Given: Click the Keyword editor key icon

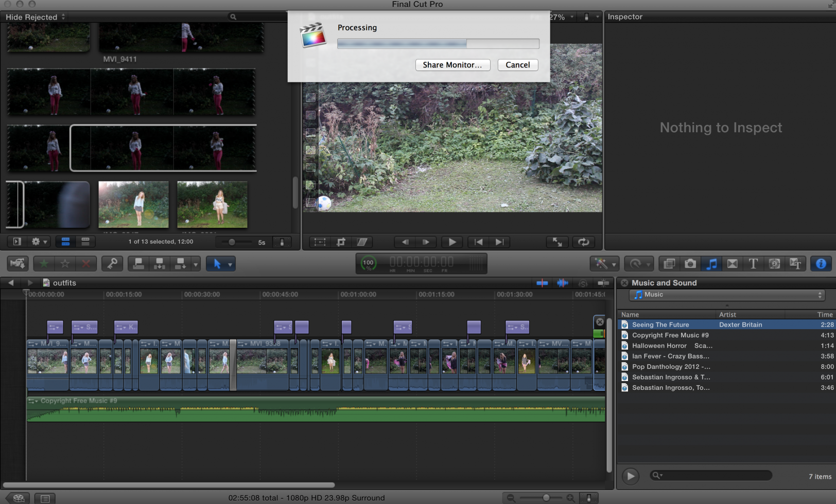Looking at the screenshot, I should (x=112, y=264).
